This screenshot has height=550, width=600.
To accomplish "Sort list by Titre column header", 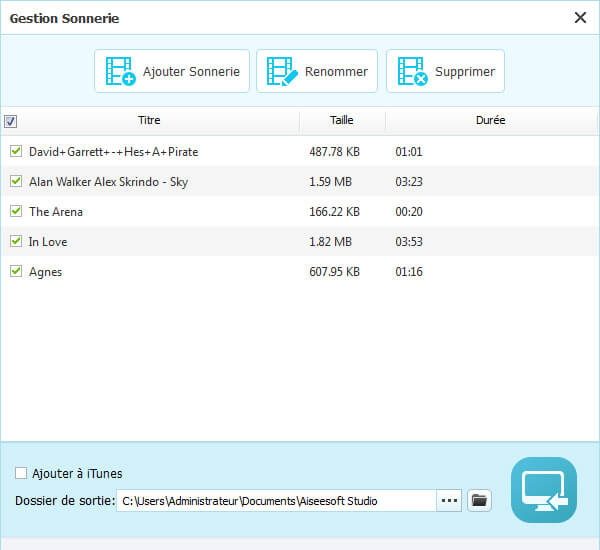I will pyautogui.click(x=149, y=121).
